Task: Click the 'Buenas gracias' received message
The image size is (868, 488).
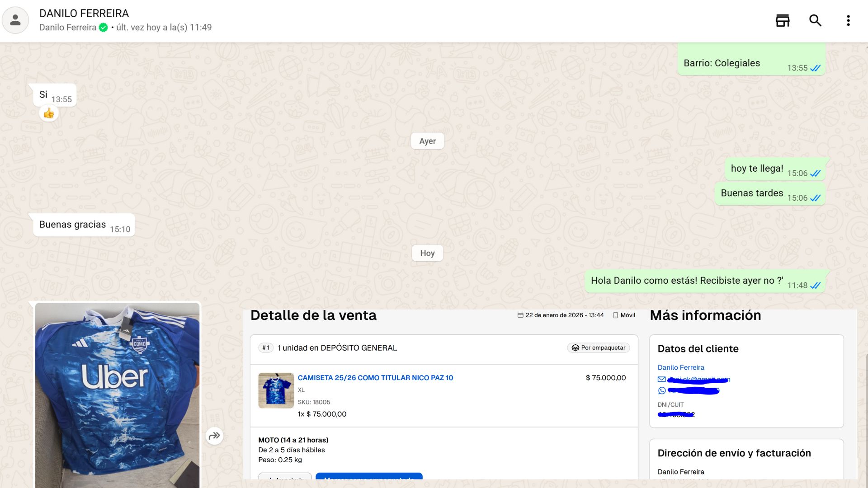Action: pos(73,225)
